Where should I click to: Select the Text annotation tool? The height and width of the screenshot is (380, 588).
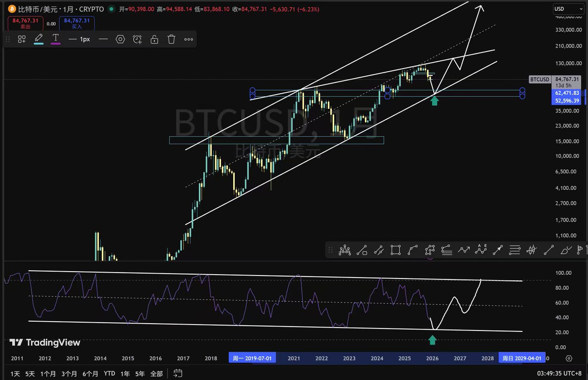(55, 37)
